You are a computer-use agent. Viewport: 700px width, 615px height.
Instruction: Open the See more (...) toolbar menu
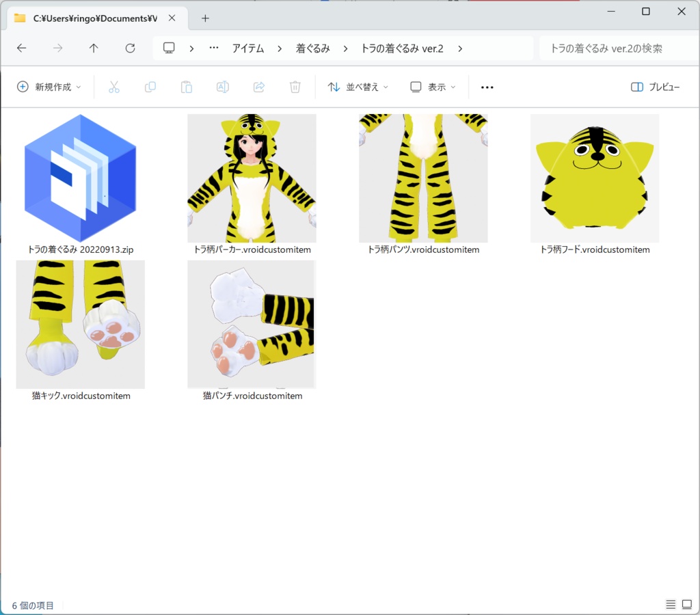[487, 87]
